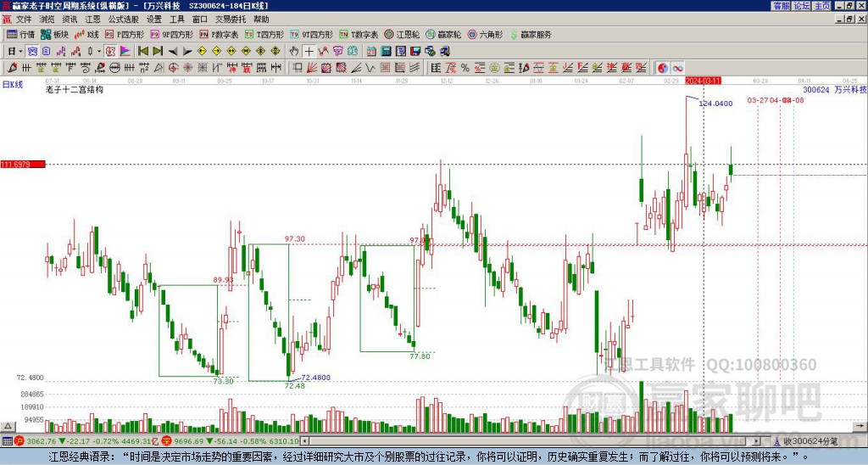Open the 文件 menu
868x465 pixels.
click(24, 20)
